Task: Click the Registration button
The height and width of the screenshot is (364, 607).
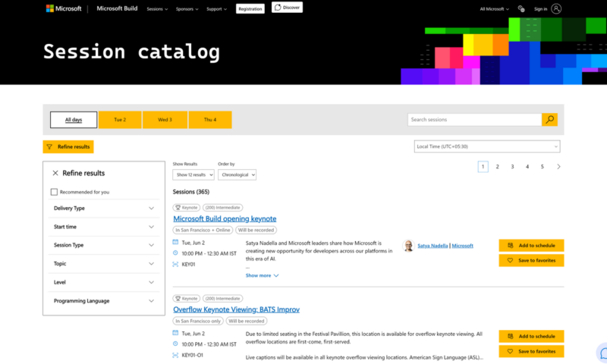Action: tap(250, 8)
